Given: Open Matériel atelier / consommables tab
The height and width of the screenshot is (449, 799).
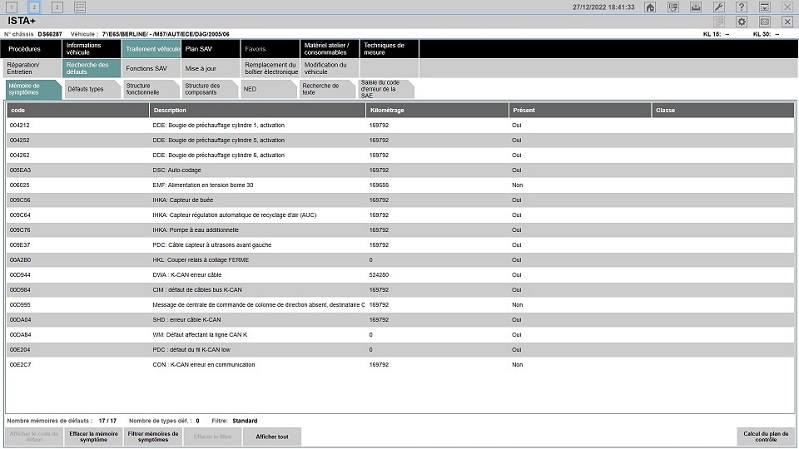Looking at the screenshot, I should [330, 49].
